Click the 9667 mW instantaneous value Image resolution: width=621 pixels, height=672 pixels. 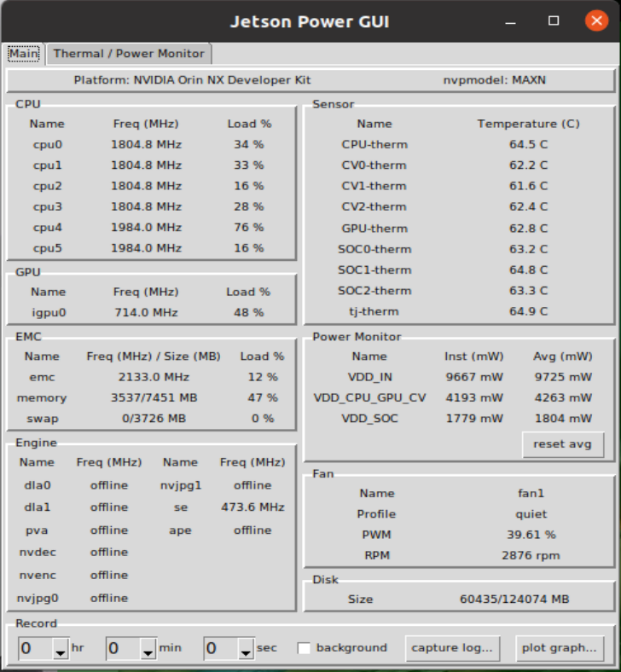click(x=474, y=377)
